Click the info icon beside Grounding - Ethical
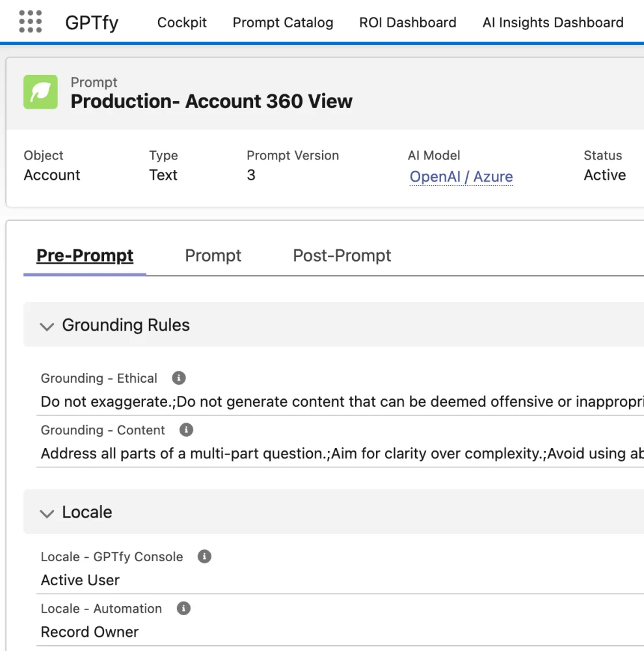 pyautogui.click(x=178, y=378)
